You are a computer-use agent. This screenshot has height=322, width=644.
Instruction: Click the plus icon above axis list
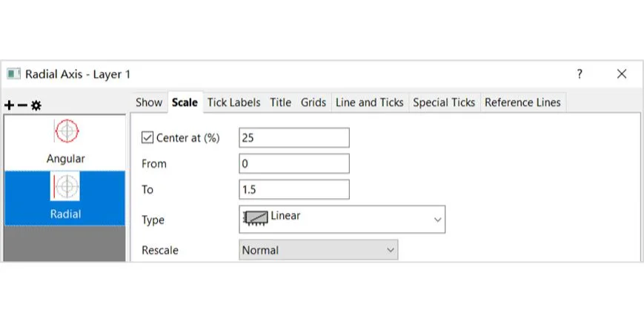point(9,105)
